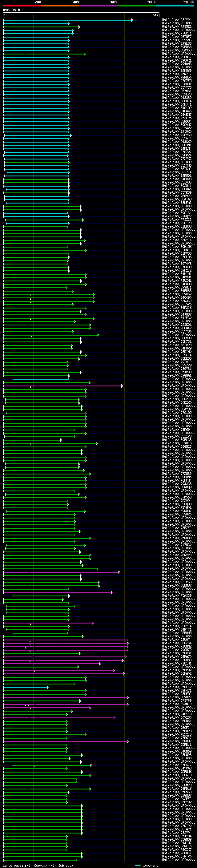Select hit UniRef100_B9FL38
The height and width of the screenshot is (868, 197).
(176, 440)
